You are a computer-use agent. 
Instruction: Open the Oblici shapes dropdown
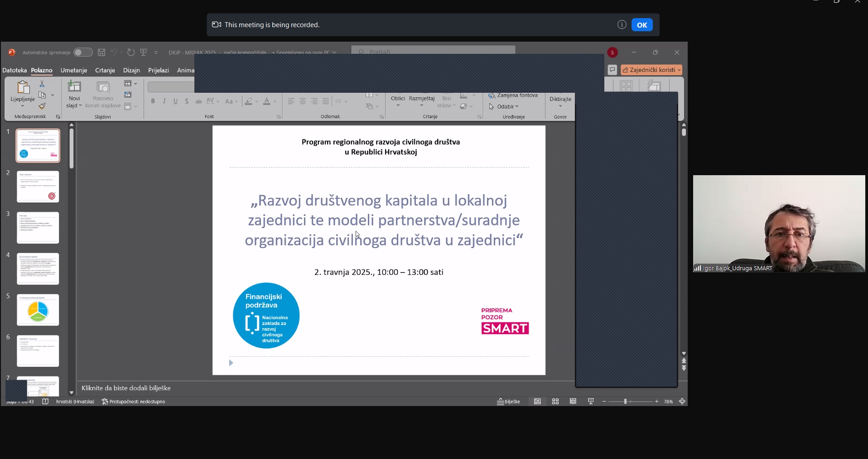pyautogui.click(x=398, y=101)
